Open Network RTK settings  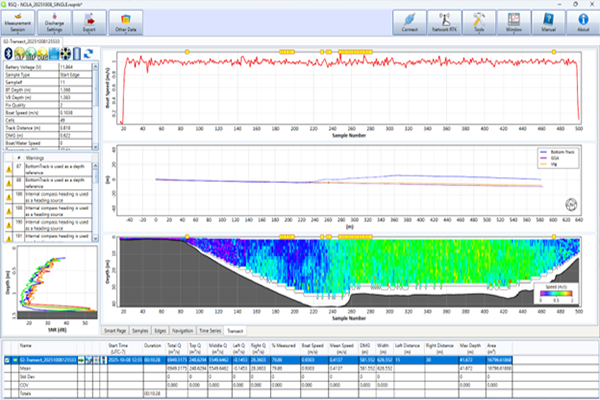446,22
